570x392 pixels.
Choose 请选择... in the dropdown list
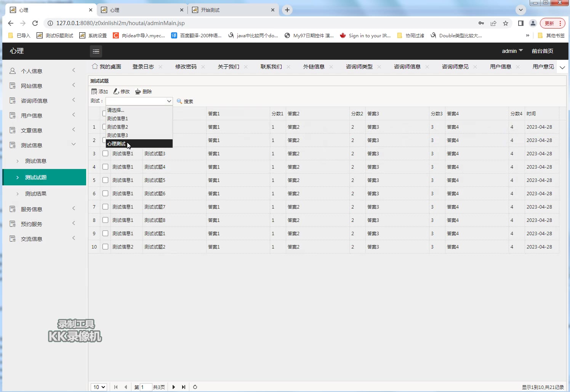[x=139, y=110]
